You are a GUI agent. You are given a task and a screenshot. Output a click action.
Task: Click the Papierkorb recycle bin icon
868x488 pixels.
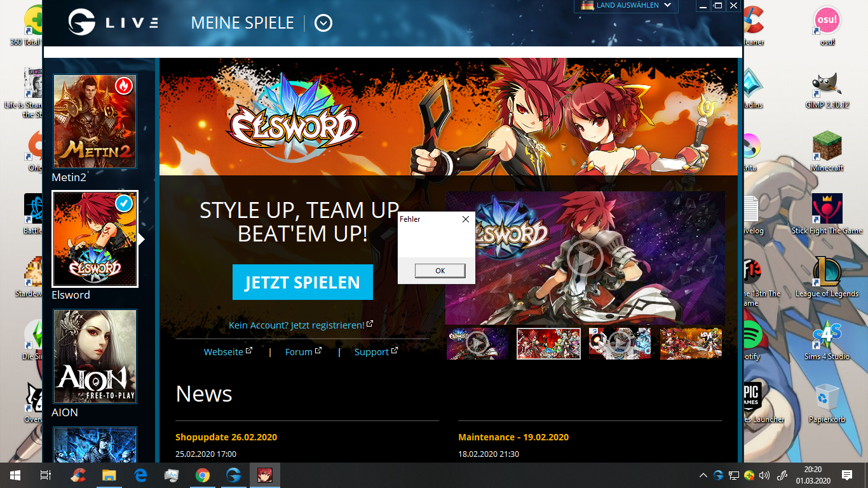pos(827,403)
